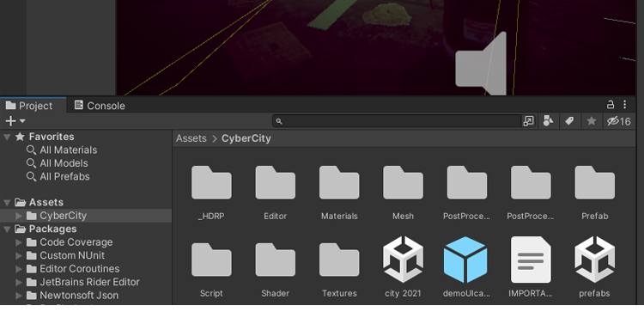Open the Shader folder
This screenshot has width=644, height=318.
pos(275,260)
